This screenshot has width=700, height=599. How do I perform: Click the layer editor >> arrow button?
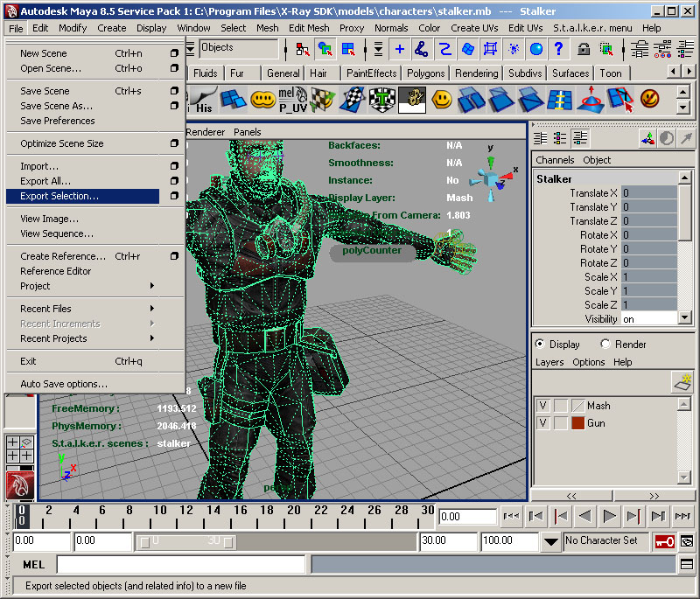coord(654,496)
